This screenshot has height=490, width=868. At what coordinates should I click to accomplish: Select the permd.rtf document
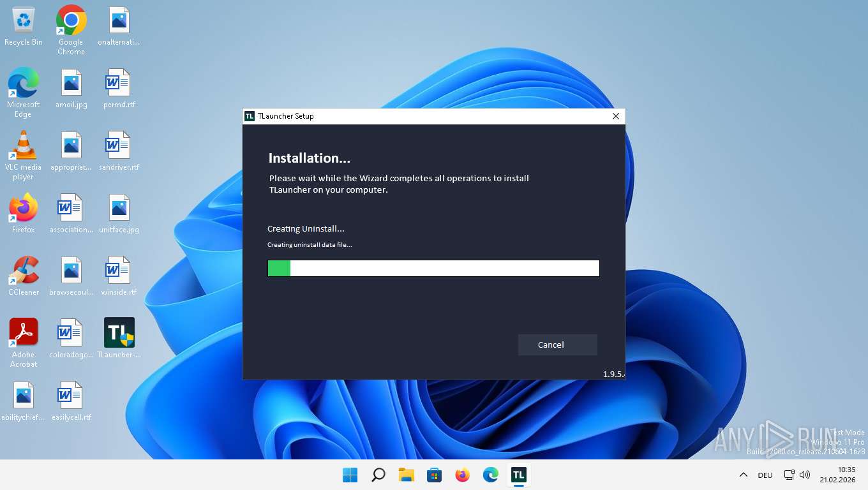119,89
